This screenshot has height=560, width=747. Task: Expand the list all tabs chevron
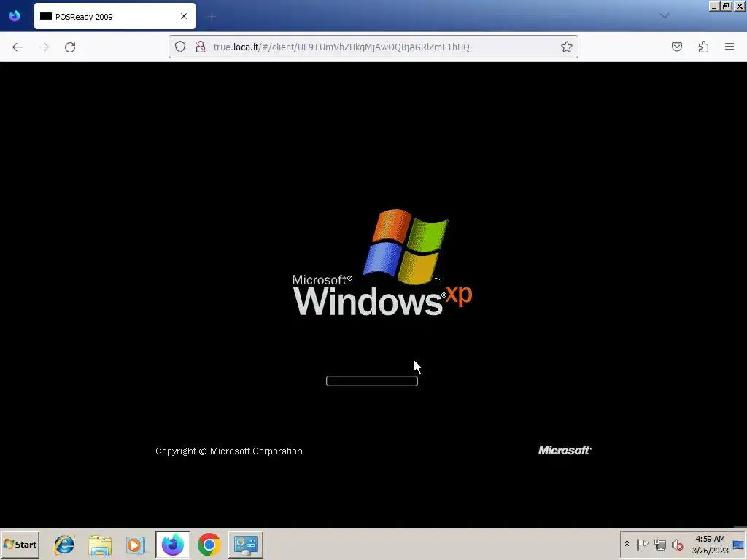pos(665,16)
